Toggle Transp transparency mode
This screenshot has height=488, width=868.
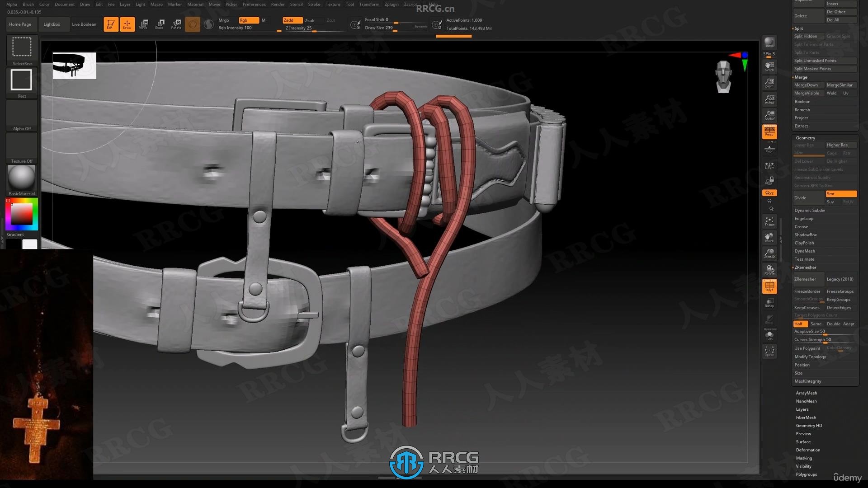pyautogui.click(x=769, y=303)
